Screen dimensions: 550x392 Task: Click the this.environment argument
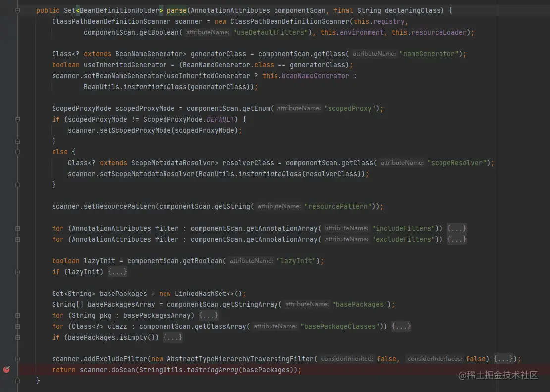click(x=352, y=32)
